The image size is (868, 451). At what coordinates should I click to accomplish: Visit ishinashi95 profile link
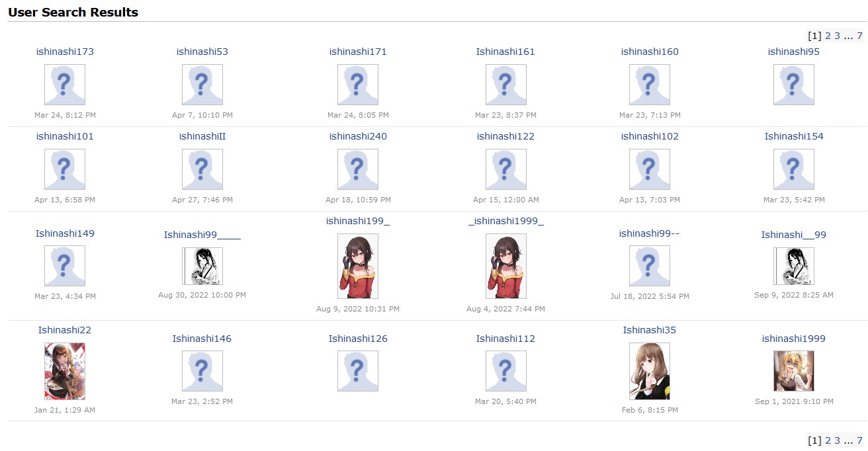point(794,52)
